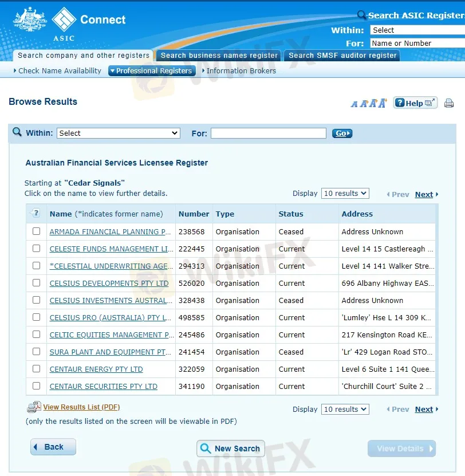Tick checkbox for Centaur Securities Pty Ltd
This screenshot has width=465, height=476.
[x=37, y=386]
